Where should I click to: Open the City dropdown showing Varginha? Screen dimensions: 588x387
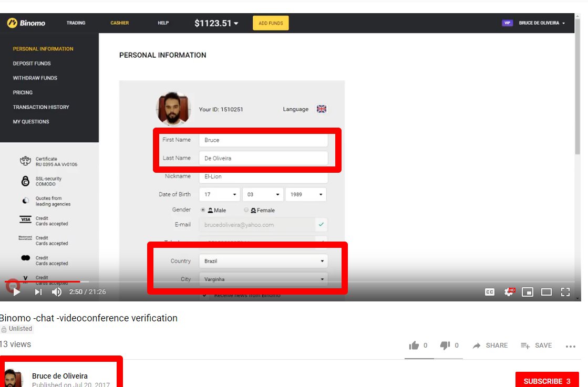263,279
